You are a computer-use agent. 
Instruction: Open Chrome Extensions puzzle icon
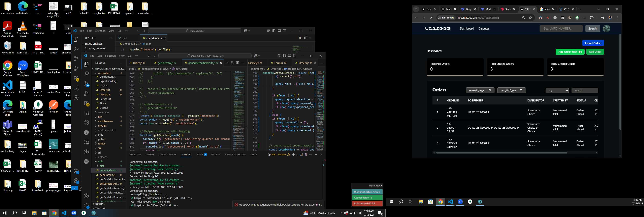[x=592, y=18]
